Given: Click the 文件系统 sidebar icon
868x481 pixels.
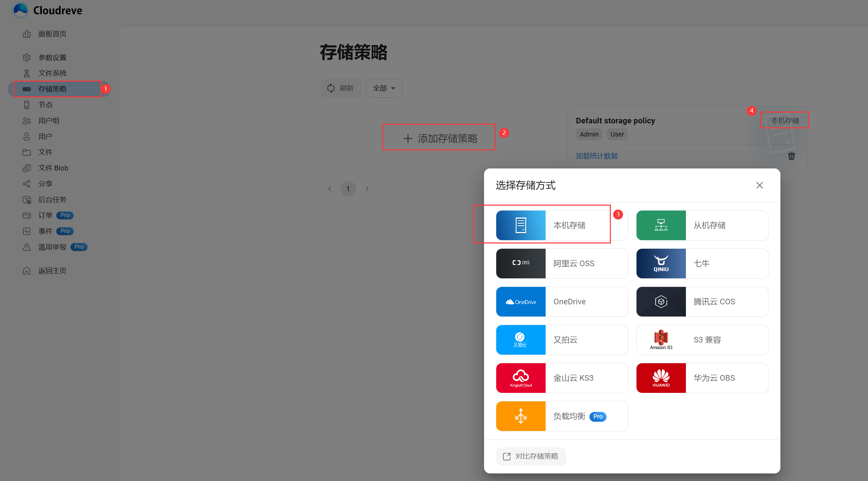Looking at the screenshot, I should 27,73.
